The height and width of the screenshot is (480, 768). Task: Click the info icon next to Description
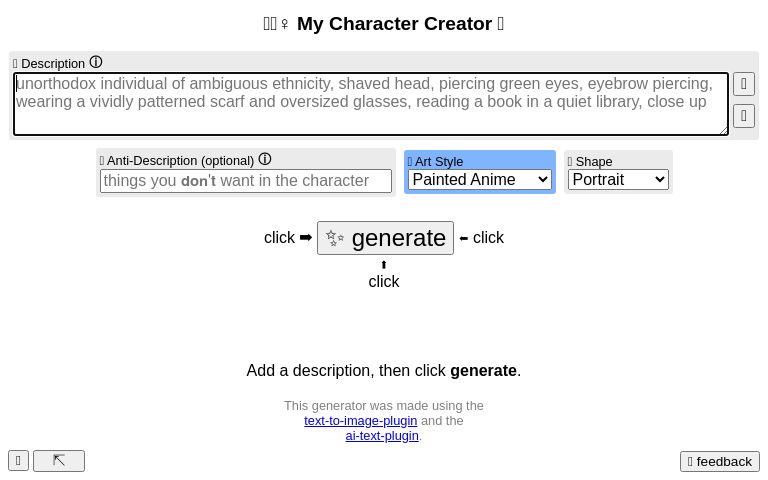[96, 62]
